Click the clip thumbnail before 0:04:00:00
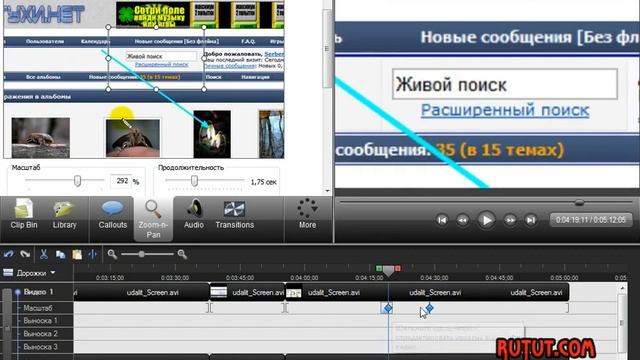Image resolution: width=640 pixels, height=360 pixels. click(x=293, y=292)
